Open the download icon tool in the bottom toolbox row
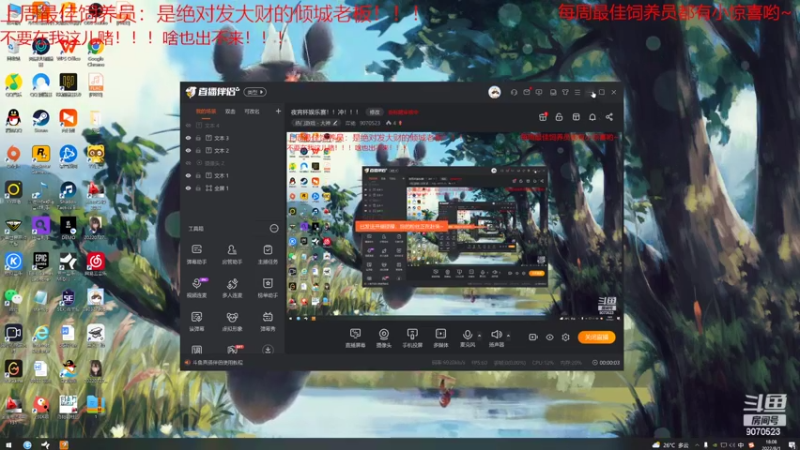The image size is (800, 450). point(267,350)
